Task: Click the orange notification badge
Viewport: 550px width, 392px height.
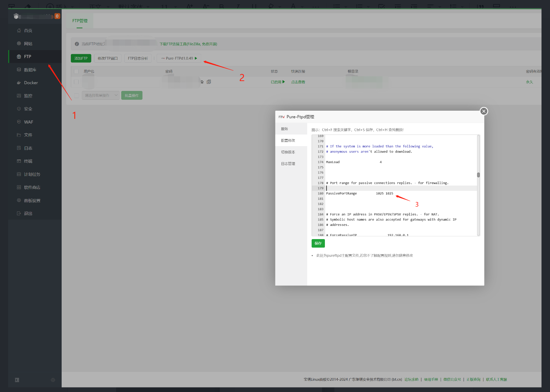Action: pyautogui.click(x=57, y=16)
